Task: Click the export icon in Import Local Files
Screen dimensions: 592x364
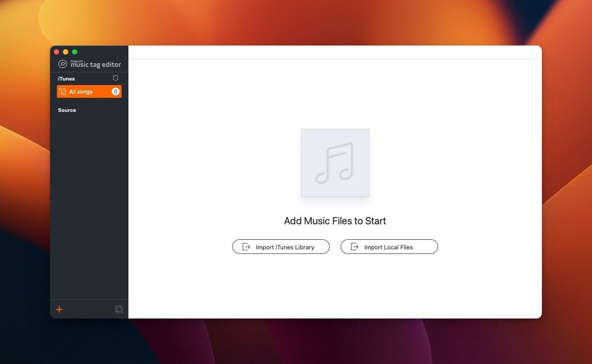Action: (x=355, y=247)
